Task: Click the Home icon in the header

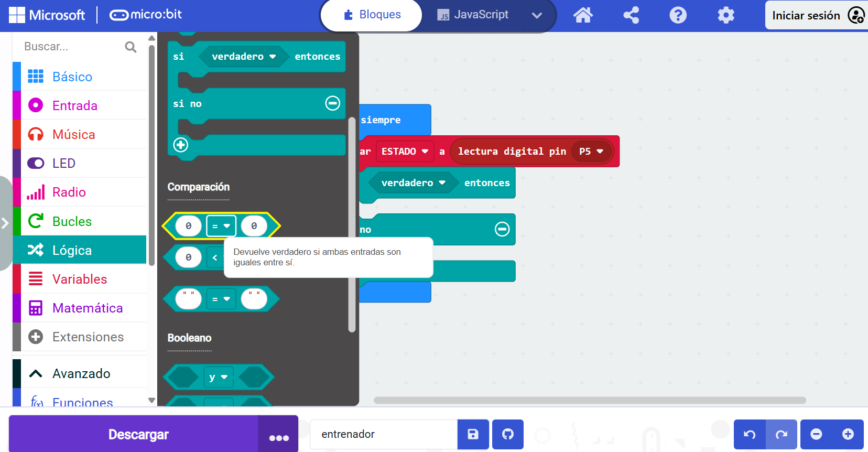Action: [x=582, y=15]
